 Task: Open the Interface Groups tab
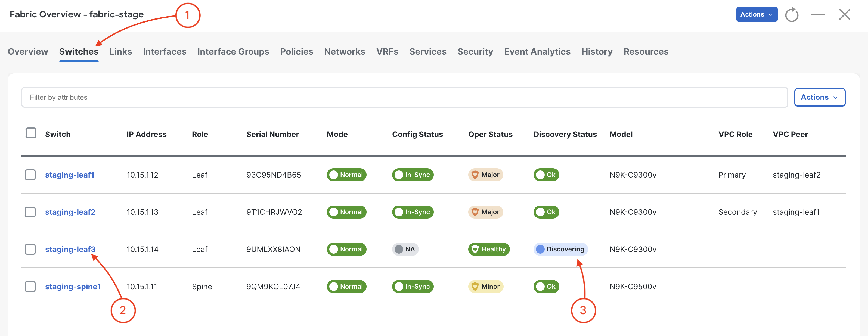click(x=233, y=52)
